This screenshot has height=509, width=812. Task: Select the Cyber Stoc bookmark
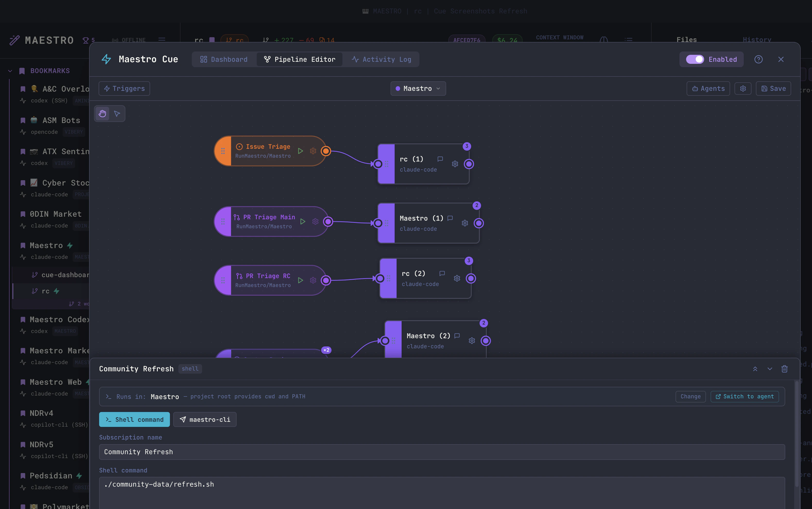click(50, 188)
